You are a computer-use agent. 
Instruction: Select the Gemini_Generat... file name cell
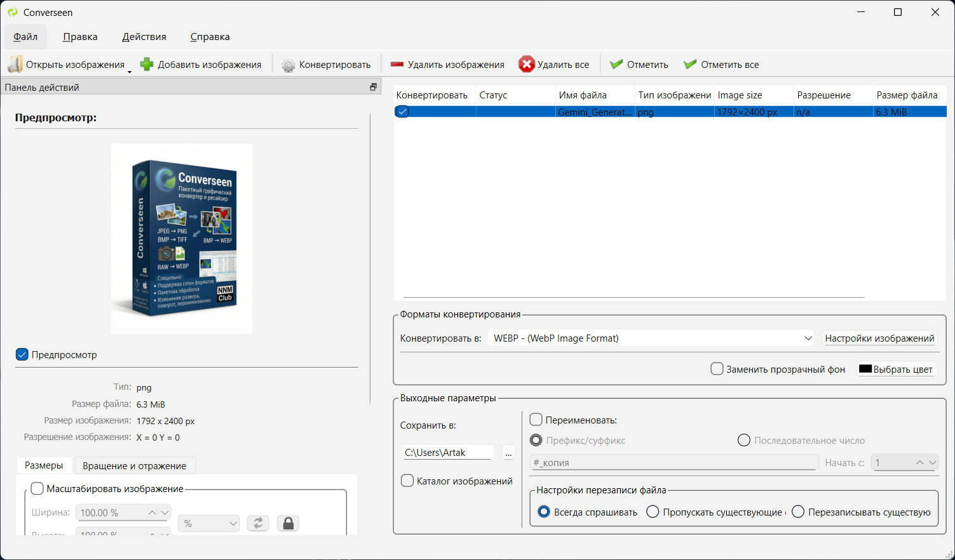point(595,112)
